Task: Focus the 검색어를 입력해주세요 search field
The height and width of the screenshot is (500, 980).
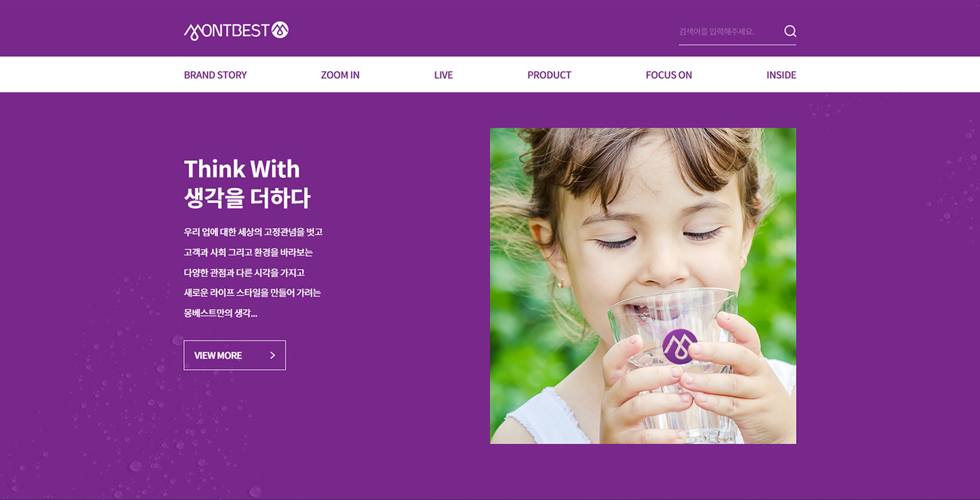Action: pyautogui.click(x=728, y=31)
